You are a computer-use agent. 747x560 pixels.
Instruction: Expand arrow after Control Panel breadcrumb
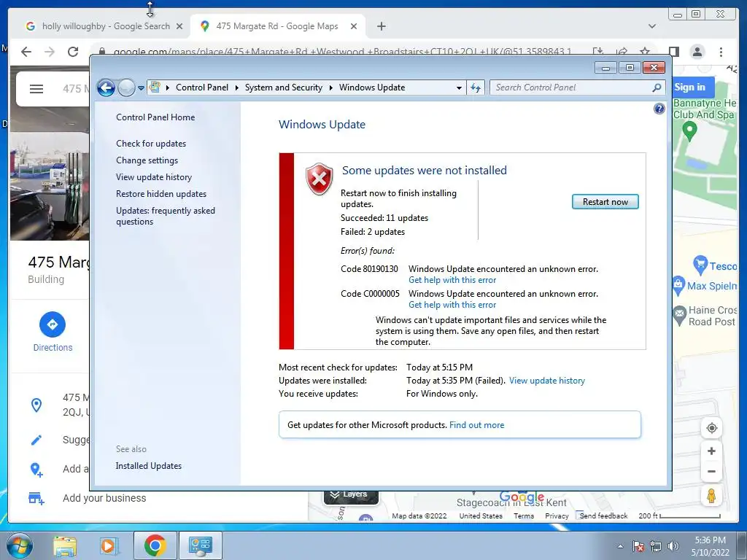[237, 87]
